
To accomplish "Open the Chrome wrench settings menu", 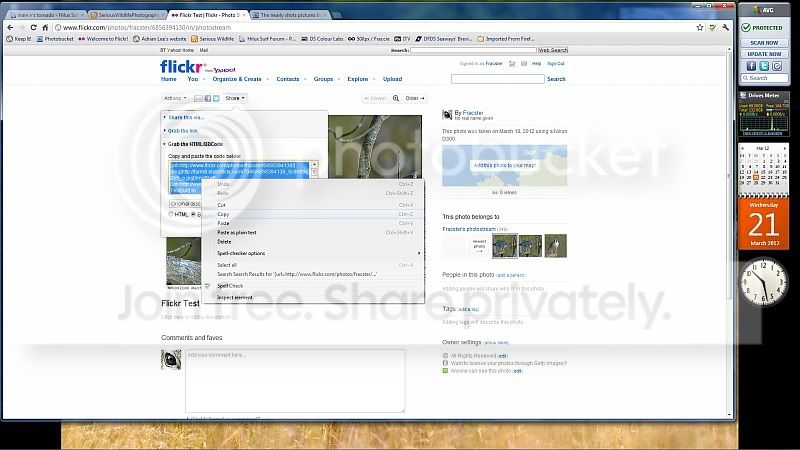I will 726,28.
